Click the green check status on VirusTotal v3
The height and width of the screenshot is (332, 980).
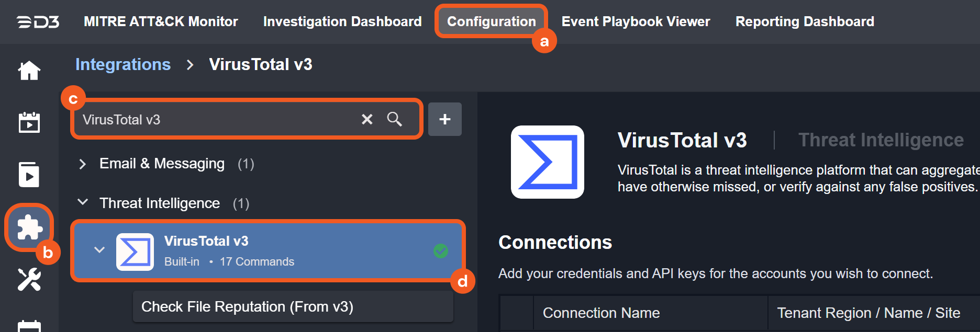pos(441,251)
